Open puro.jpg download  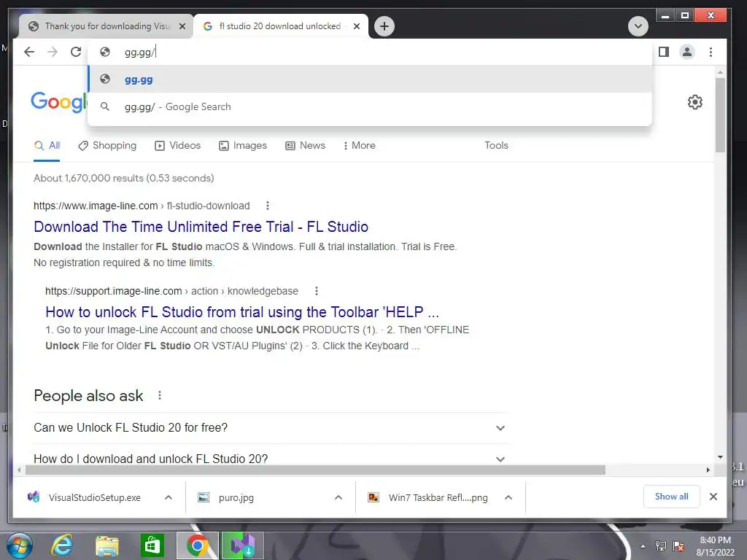pyautogui.click(x=226, y=497)
